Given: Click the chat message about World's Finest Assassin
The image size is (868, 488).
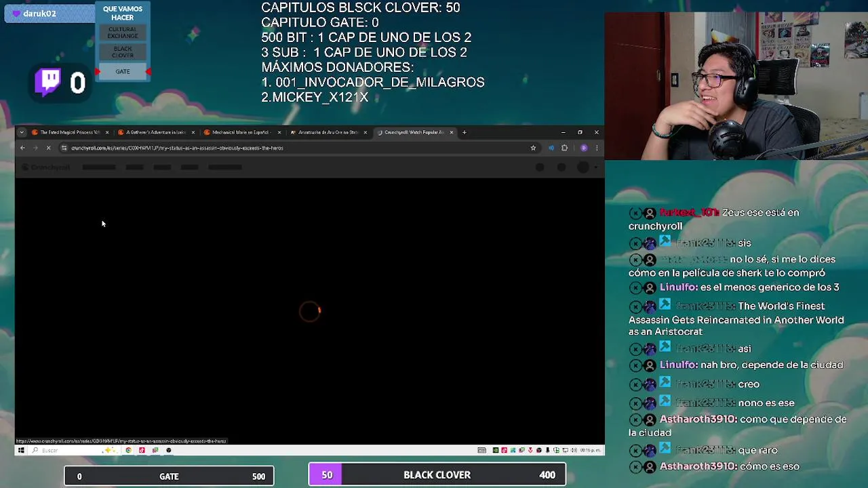Looking at the screenshot, I should coord(736,319).
